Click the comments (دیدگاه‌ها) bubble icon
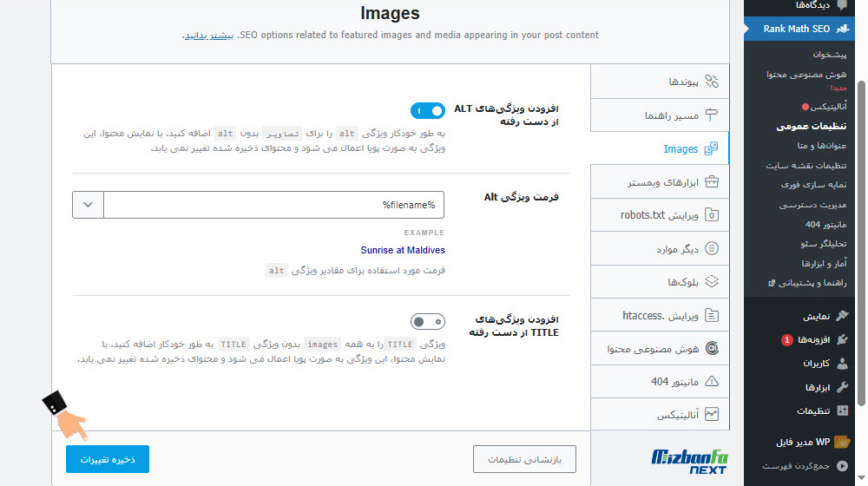Image resolution: width=868 pixels, height=486 pixels. click(842, 5)
